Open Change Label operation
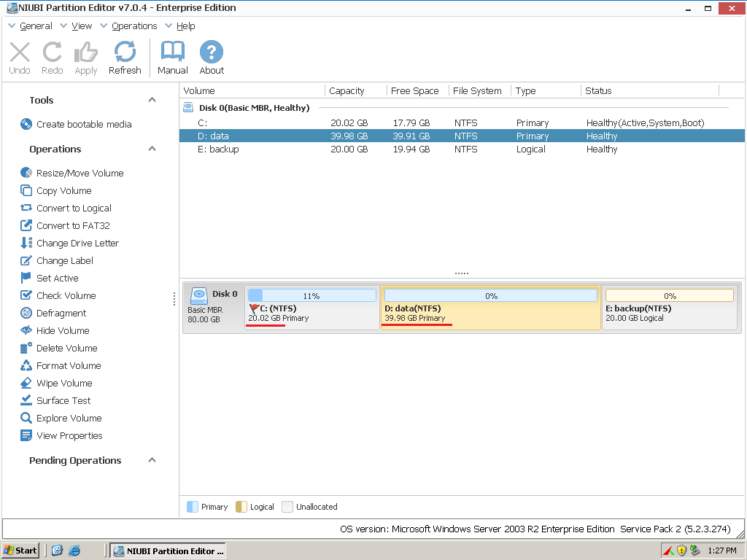The image size is (747, 560). click(57, 260)
